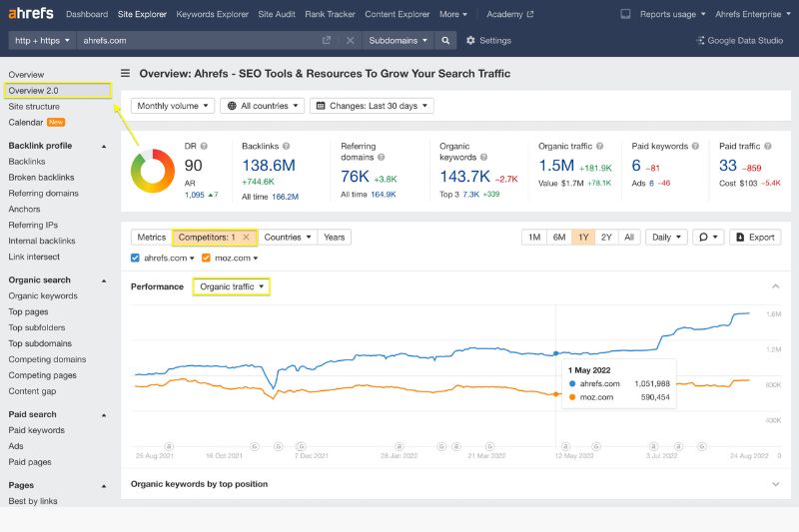Open the Organic traffic metric dropdown
799x532 pixels.
pos(231,286)
